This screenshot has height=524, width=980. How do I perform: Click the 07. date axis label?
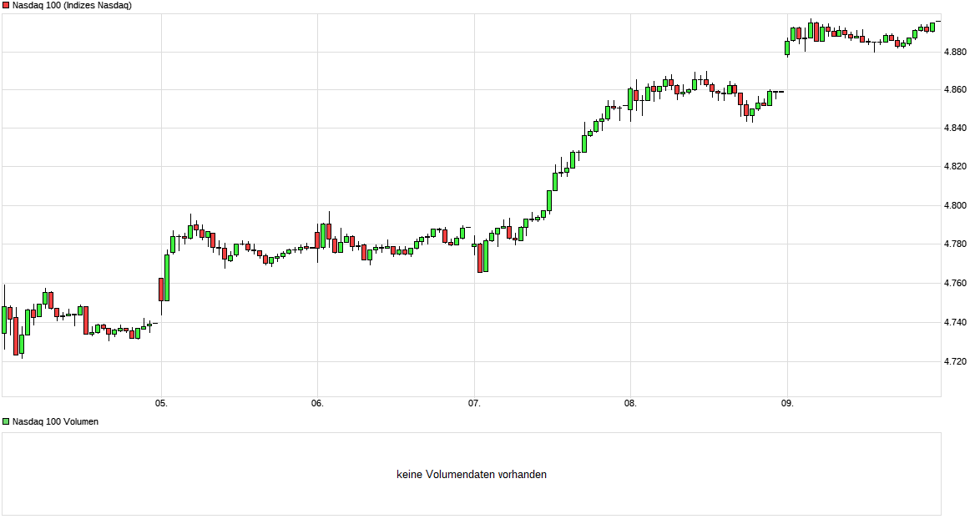point(474,404)
